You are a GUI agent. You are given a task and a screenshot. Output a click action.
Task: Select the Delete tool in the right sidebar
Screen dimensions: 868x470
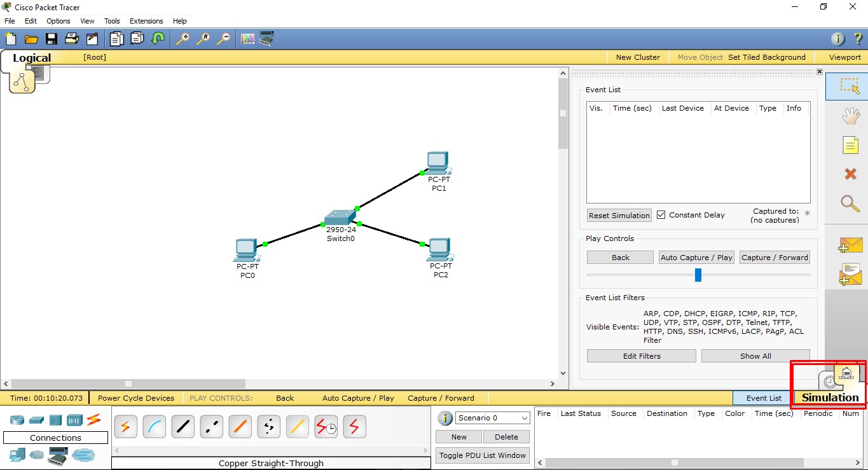pyautogui.click(x=850, y=174)
